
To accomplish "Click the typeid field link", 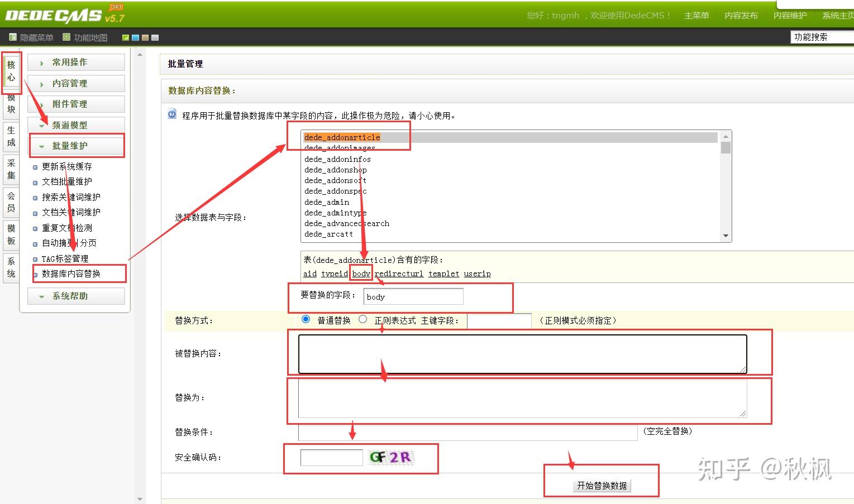I will 335,273.
